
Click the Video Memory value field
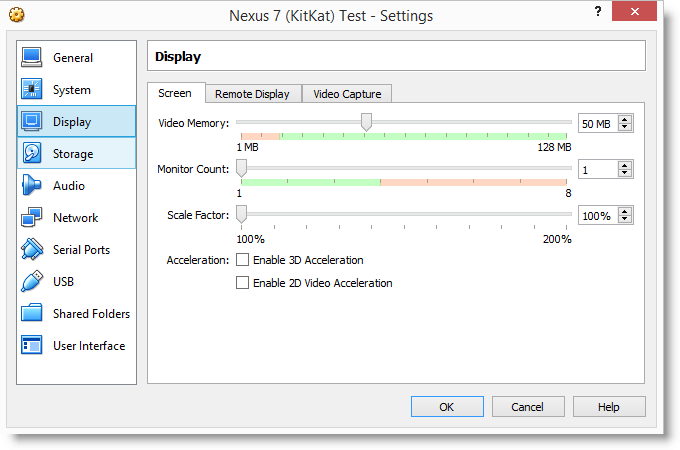pyautogui.click(x=597, y=123)
